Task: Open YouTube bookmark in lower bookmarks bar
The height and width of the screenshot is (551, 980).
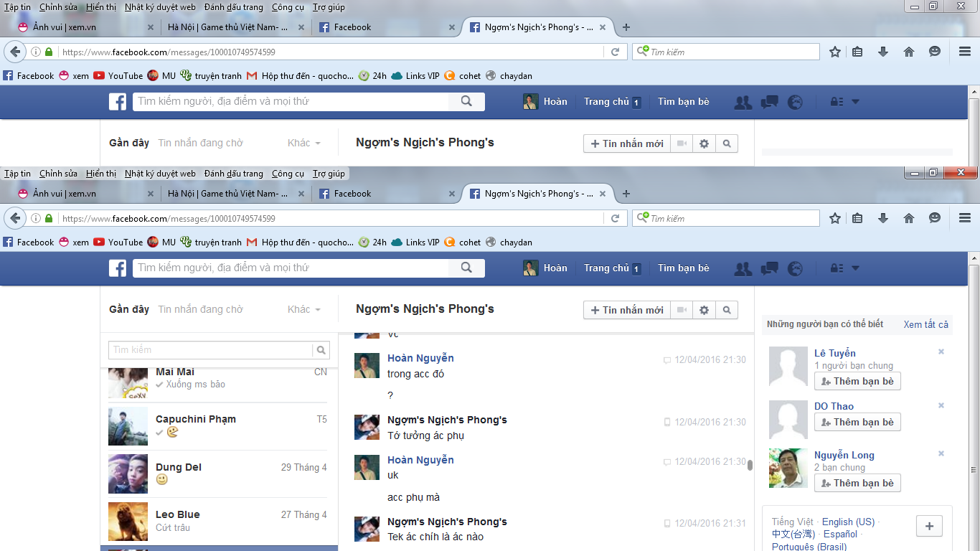Action: (x=118, y=242)
